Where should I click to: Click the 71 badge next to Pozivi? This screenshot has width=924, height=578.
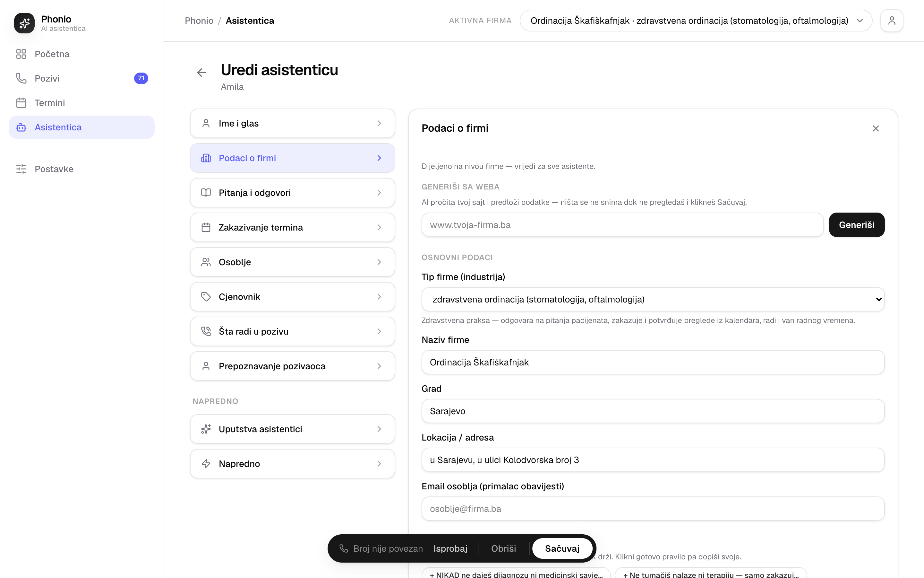[141, 78]
